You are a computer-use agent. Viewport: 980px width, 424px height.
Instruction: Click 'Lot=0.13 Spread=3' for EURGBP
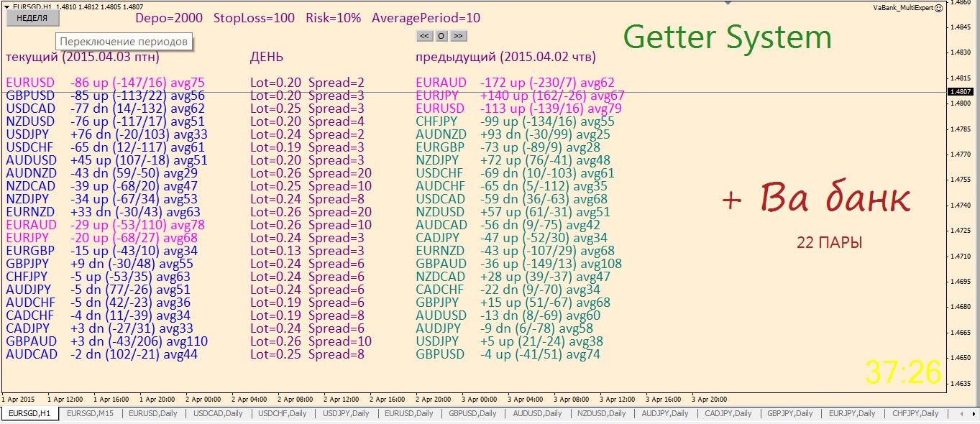click(x=307, y=251)
